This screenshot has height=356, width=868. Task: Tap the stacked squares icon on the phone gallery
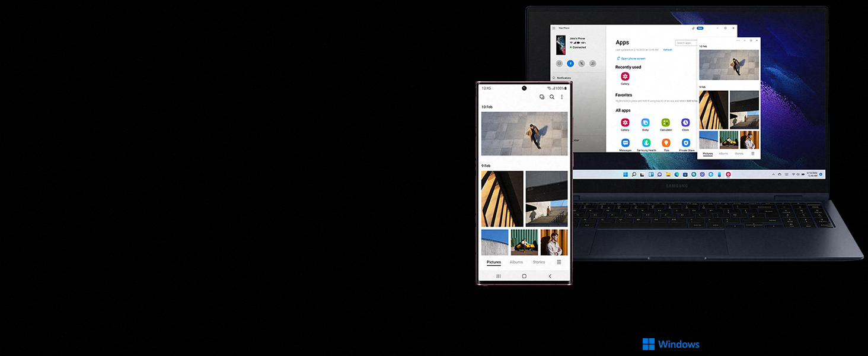point(542,97)
